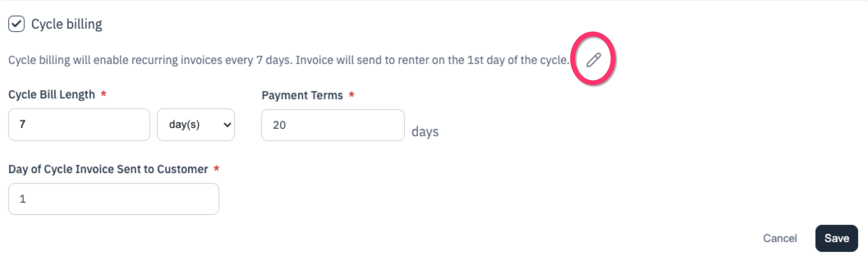This screenshot has width=868, height=256.
Task: Expand the cycle length unit selector
Action: tap(195, 124)
